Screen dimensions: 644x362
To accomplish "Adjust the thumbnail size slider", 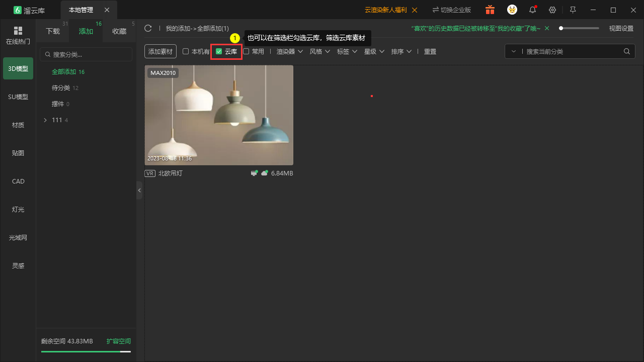I will coord(579,28).
